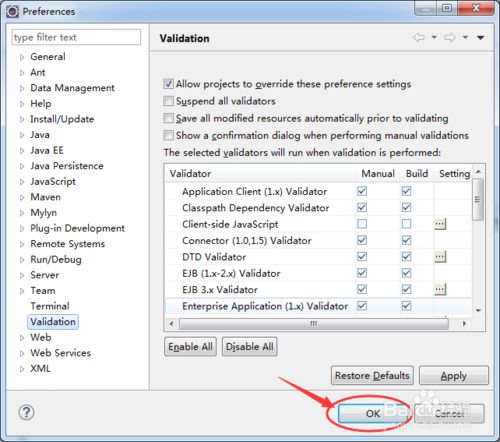This screenshot has width=500, height=442.
Task: Toggle Manual for EJB (1.x-2.x) Validator
Action: point(362,273)
